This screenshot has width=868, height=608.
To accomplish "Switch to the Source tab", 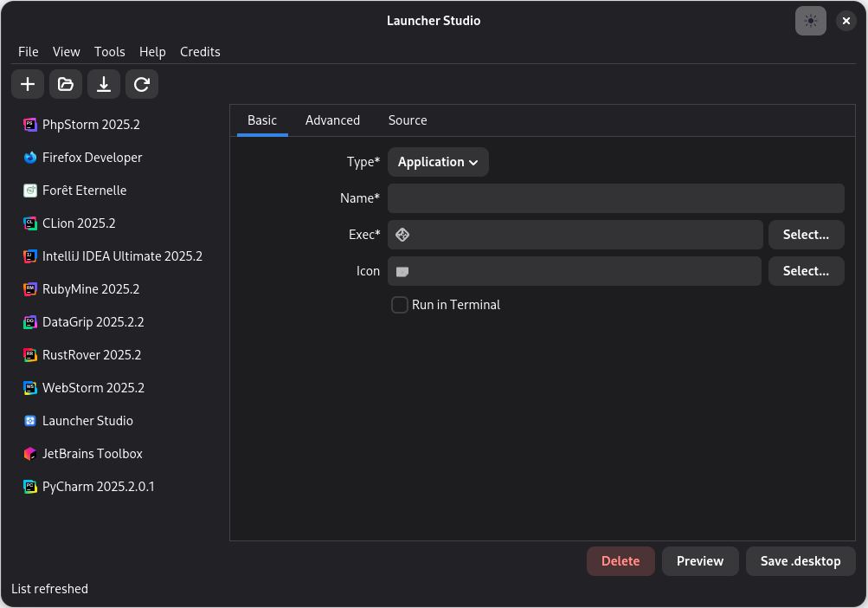I will (x=407, y=120).
